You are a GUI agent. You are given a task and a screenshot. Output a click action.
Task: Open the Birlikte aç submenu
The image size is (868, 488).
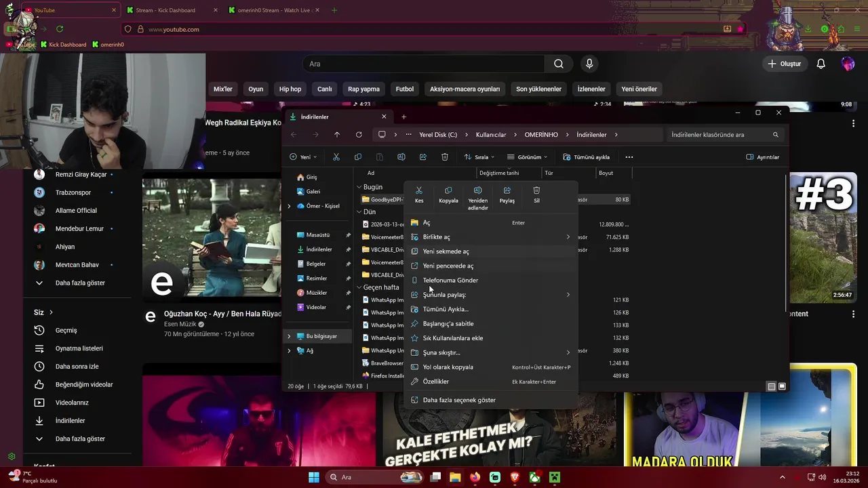pyautogui.click(x=492, y=237)
